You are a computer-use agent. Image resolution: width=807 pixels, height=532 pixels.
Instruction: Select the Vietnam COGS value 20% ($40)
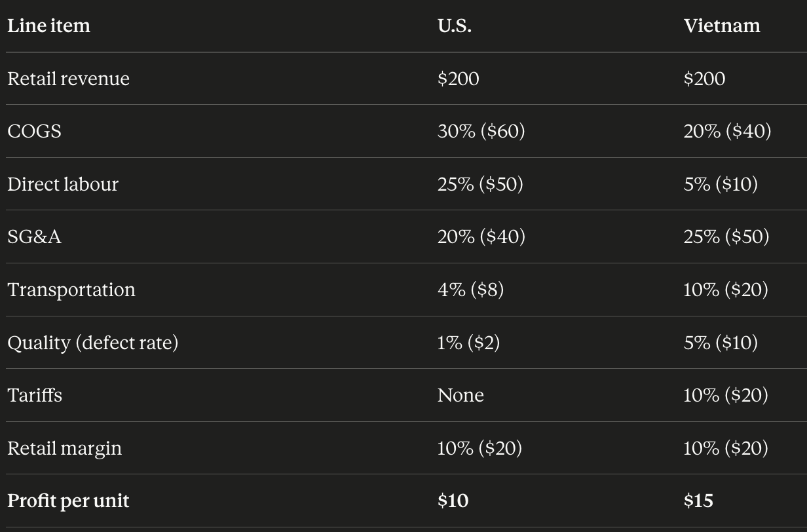(x=727, y=132)
